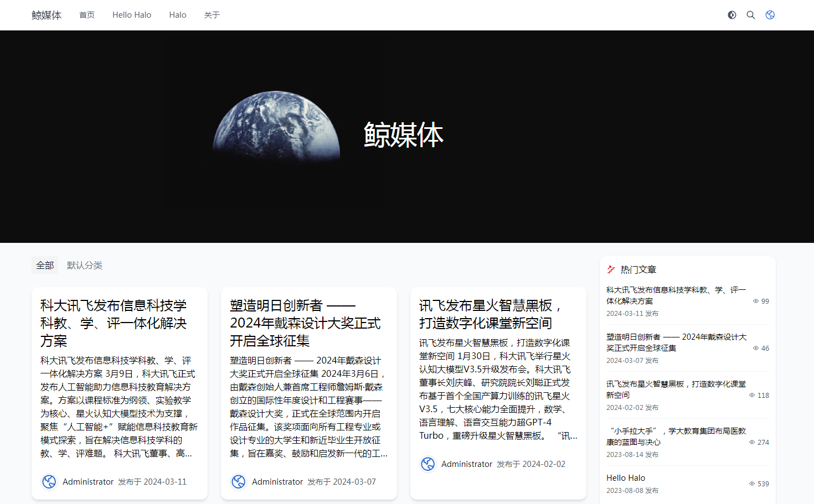Screen dimensions: 814x504
Task: Open Hello Halo nav item
Action: pos(132,15)
